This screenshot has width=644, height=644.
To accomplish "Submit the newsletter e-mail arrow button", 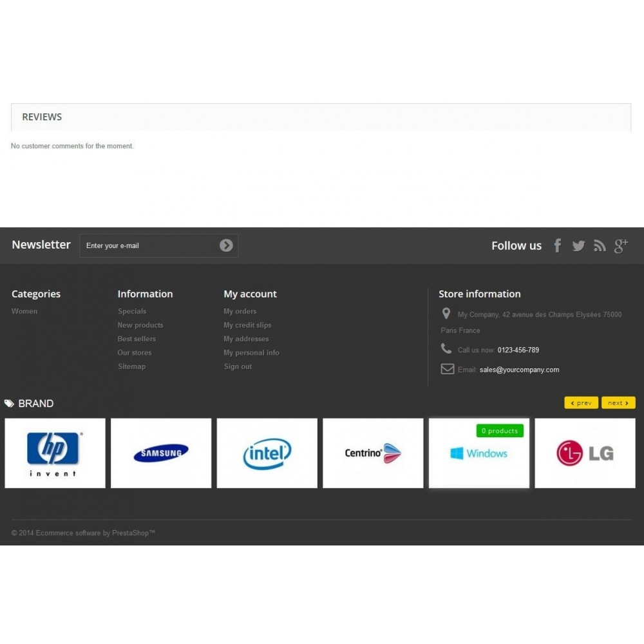I will point(226,245).
